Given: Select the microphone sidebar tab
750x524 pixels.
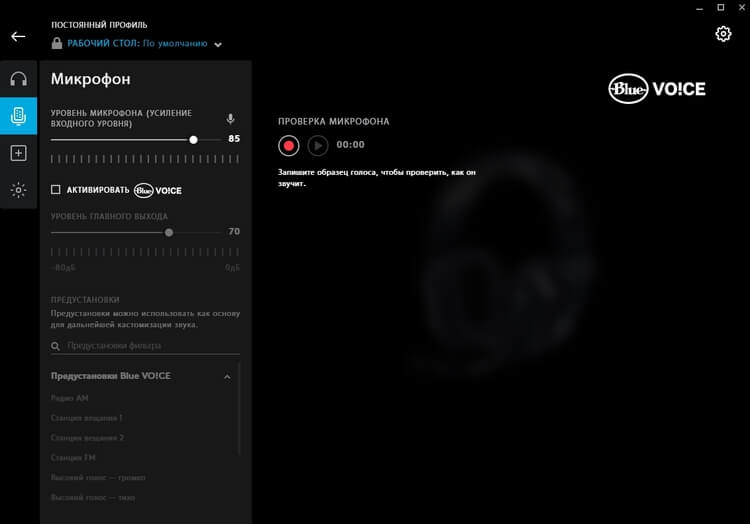Looking at the screenshot, I should [19, 116].
